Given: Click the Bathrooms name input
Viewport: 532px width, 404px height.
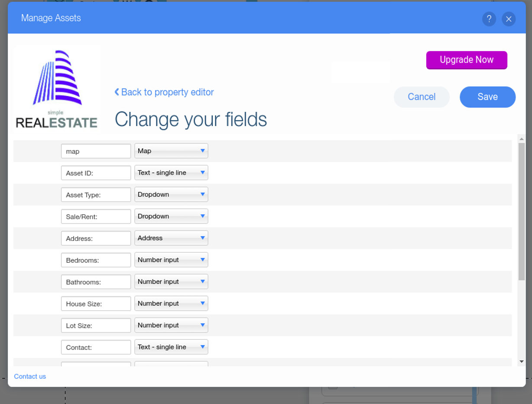Looking at the screenshot, I should (x=96, y=282).
